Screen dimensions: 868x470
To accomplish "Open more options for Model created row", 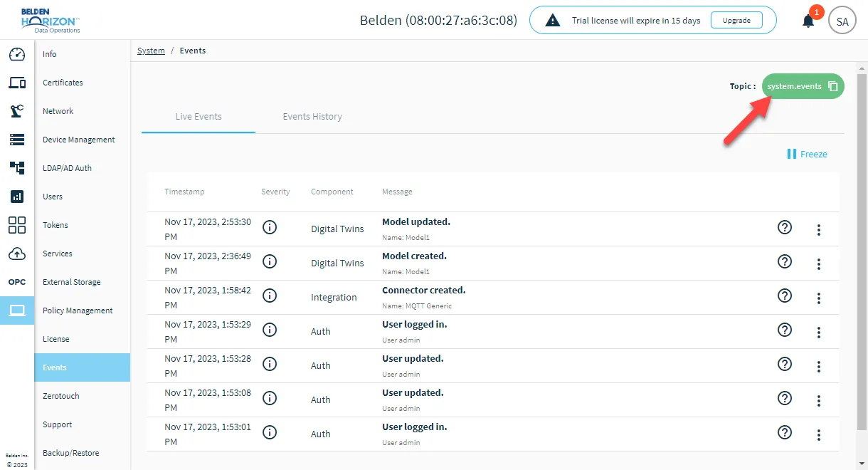I will [819, 264].
